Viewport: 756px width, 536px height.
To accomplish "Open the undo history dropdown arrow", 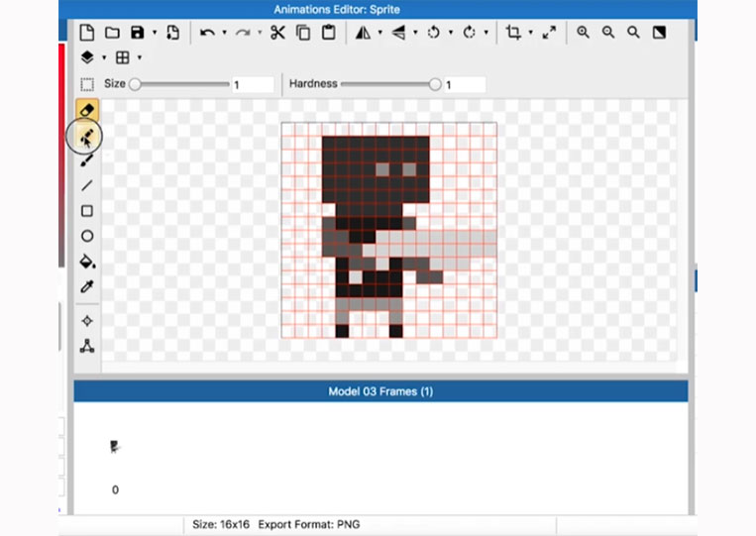I will click(224, 33).
